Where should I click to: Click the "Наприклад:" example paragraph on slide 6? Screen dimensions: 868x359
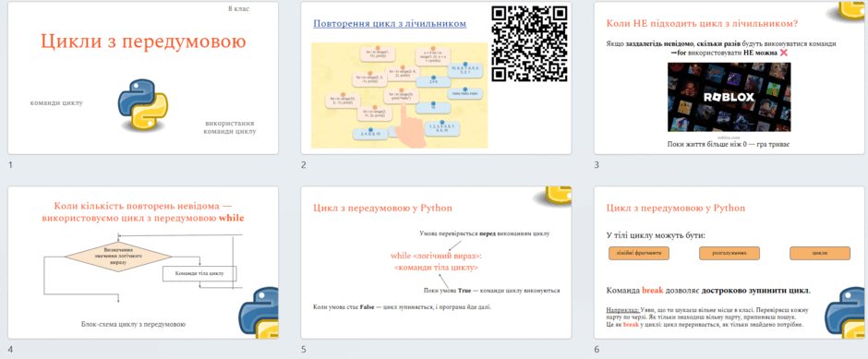708,317
